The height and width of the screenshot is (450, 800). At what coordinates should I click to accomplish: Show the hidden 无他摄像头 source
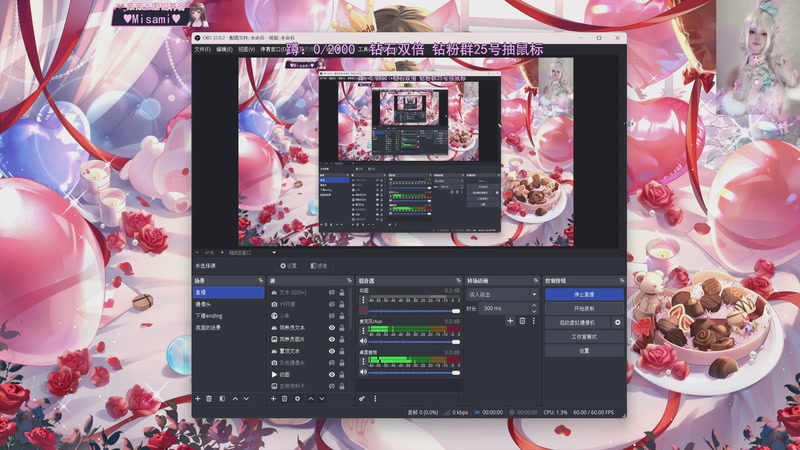[x=332, y=363]
